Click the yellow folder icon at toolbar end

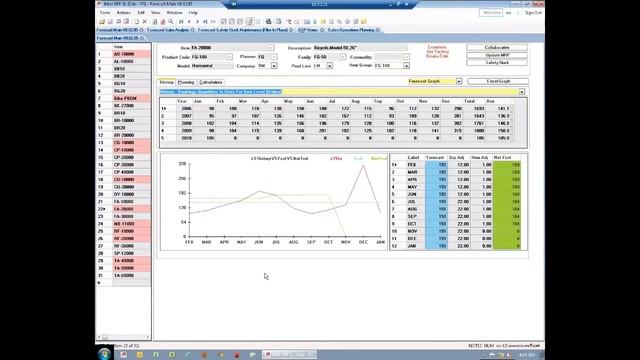(364, 22)
